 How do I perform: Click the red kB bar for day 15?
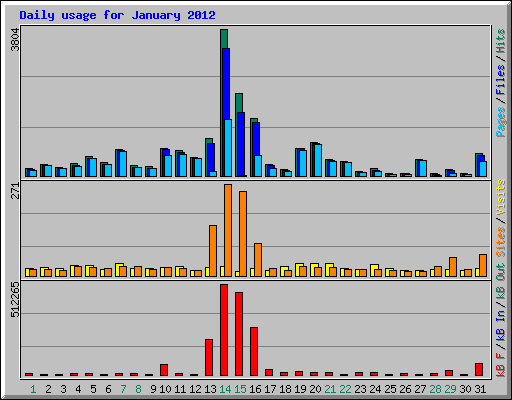coord(239,334)
